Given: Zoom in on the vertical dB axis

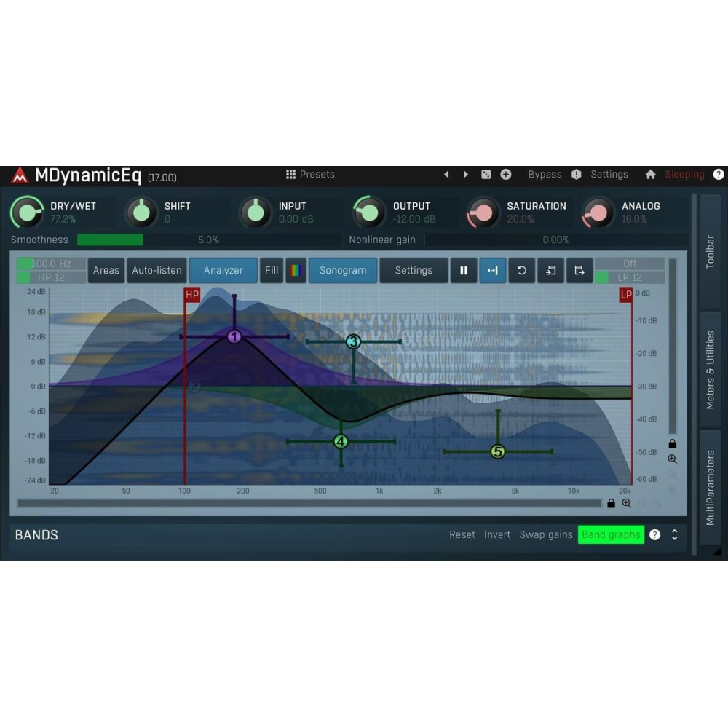Looking at the screenshot, I should click(672, 459).
